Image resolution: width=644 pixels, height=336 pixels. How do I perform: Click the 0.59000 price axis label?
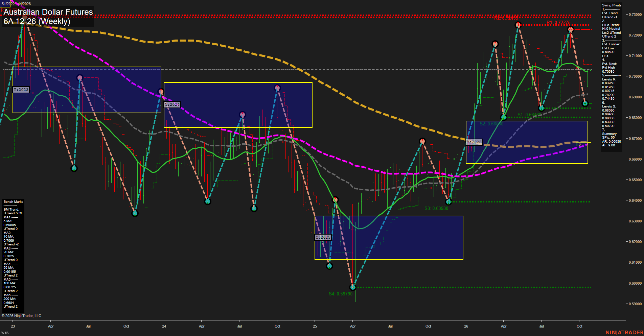coord(635,304)
